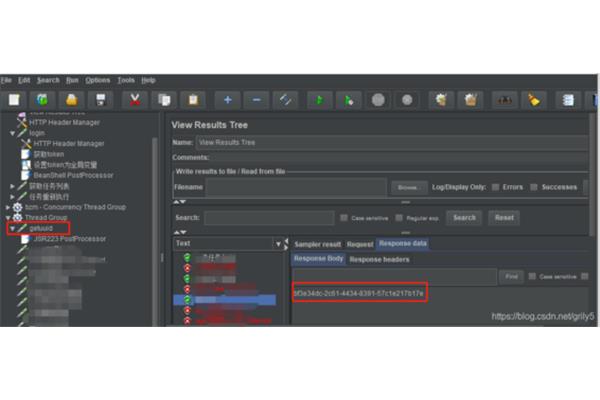Switch to the Request tab

(360, 244)
